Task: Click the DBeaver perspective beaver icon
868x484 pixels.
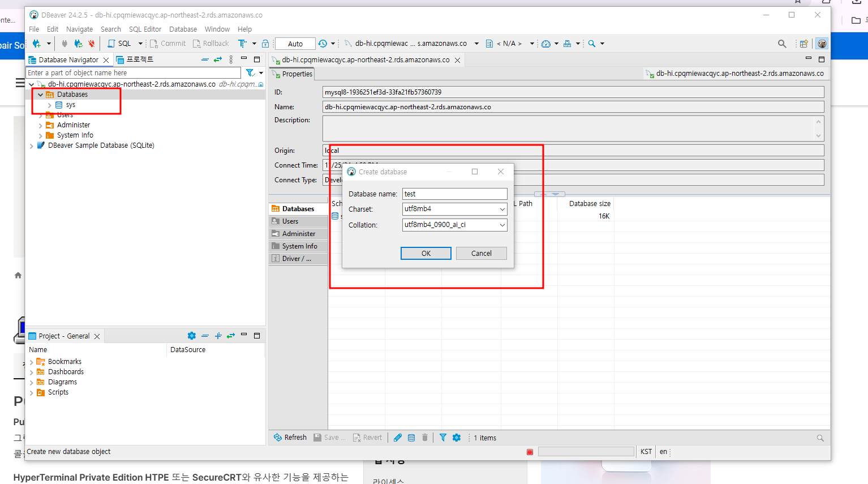Action: pos(822,44)
